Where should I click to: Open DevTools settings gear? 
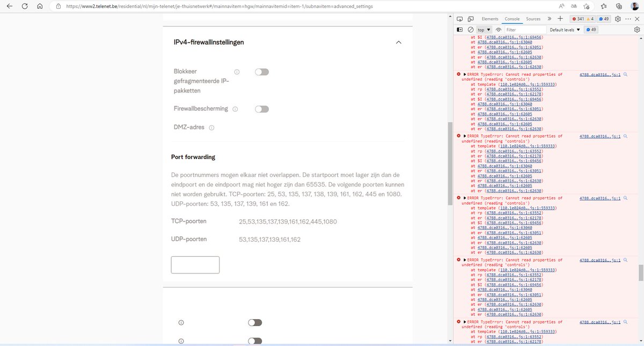tap(618, 19)
